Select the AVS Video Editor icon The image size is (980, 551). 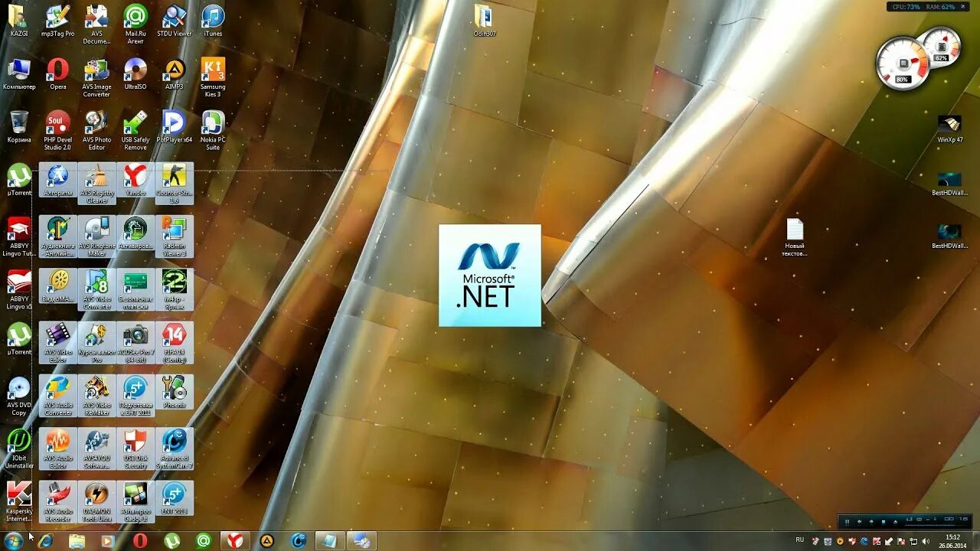click(x=58, y=343)
